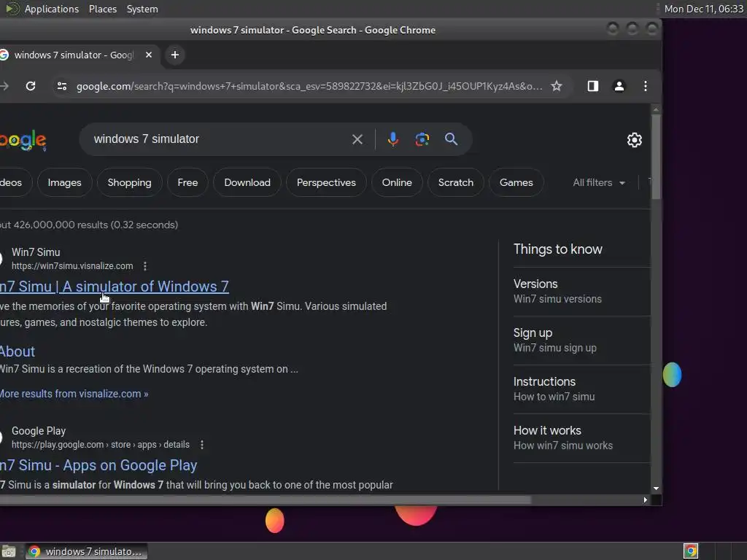Click Google logo

tap(23, 140)
